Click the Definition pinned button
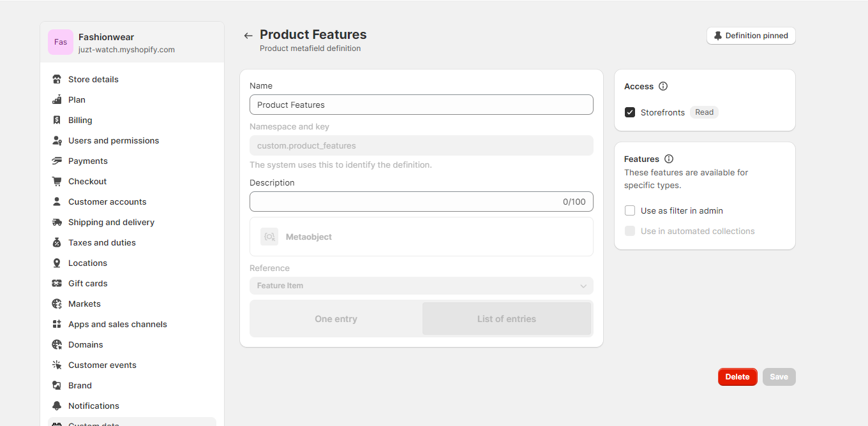Viewport: 868px width, 426px height. tap(751, 36)
